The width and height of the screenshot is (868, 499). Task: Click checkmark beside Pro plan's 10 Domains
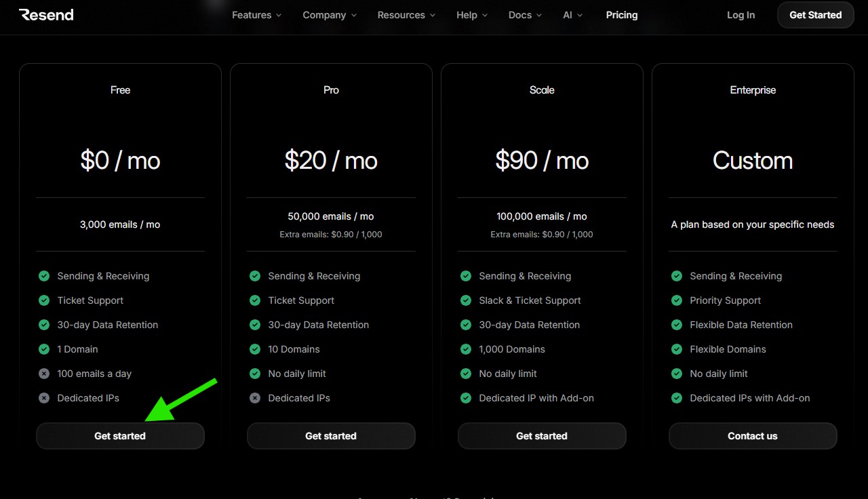pyautogui.click(x=255, y=349)
